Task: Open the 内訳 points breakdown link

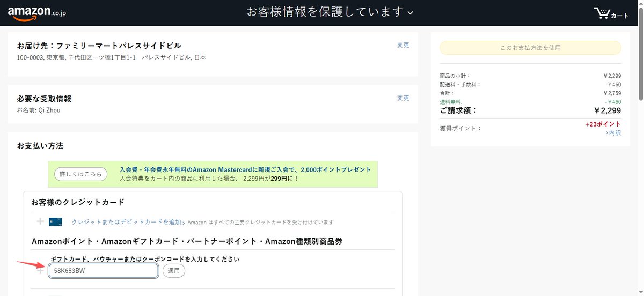Action: pyautogui.click(x=613, y=133)
